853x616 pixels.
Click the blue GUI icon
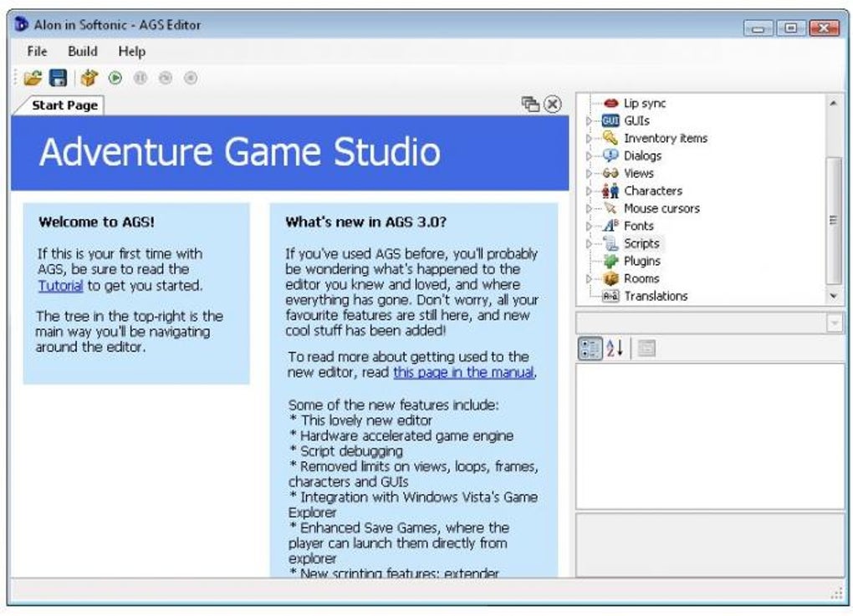coord(610,120)
